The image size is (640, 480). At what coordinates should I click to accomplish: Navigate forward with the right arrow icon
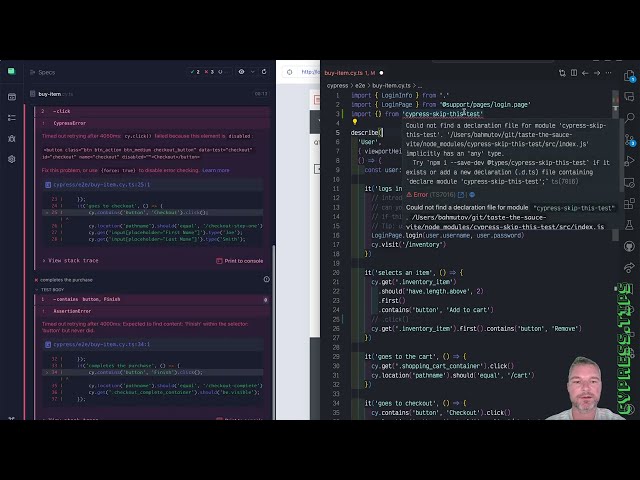pyautogui.click(x=597, y=73)
